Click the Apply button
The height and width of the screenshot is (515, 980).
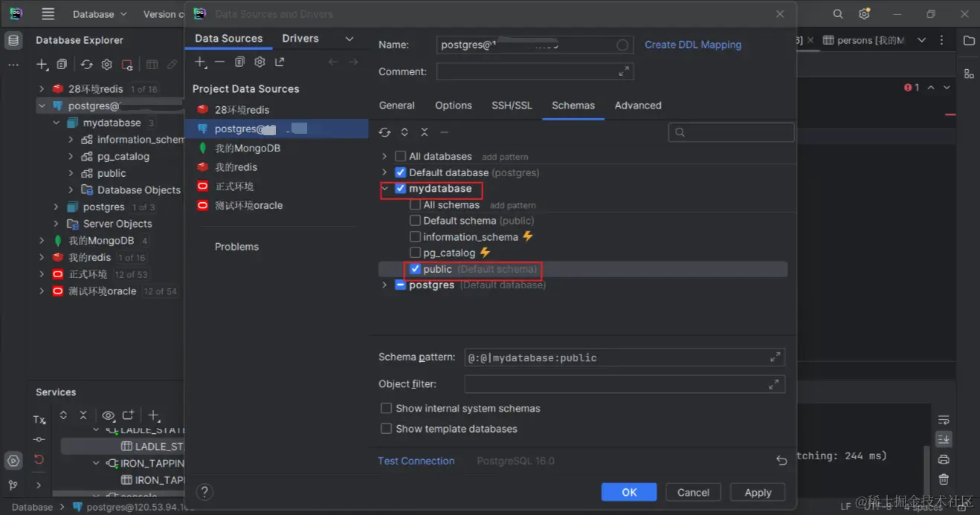point(758,492)
